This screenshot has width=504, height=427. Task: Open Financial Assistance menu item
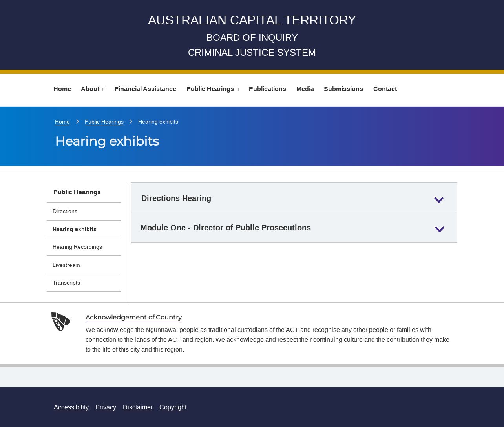[145, 89]
